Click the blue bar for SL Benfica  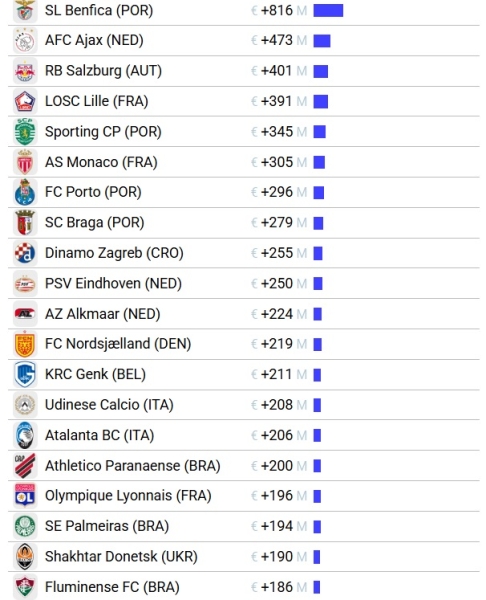tap(328, 11)
